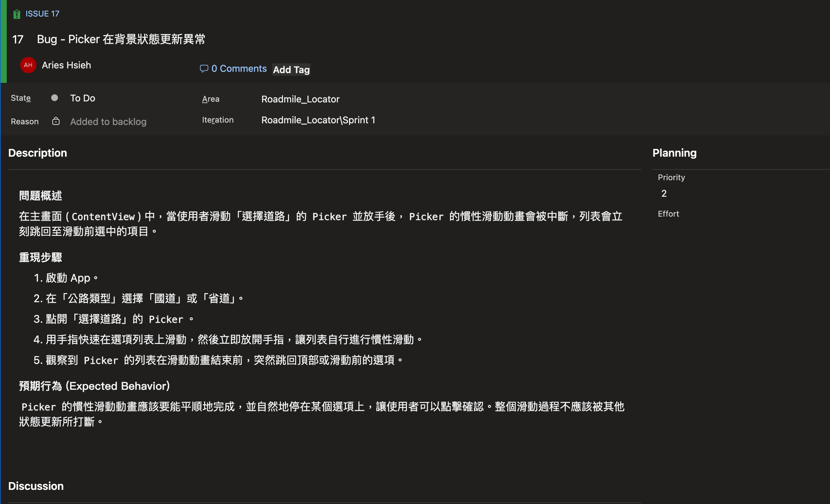Viewport: 830px width, 504px height.
Task: Collapse the Description section header
Action: (38, 153)
